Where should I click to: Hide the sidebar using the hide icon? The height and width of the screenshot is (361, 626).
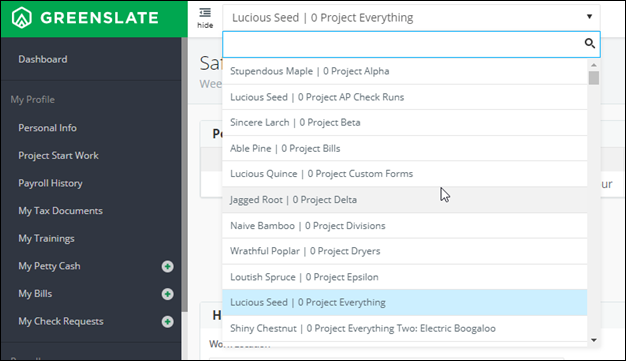(x=205, y=18)
